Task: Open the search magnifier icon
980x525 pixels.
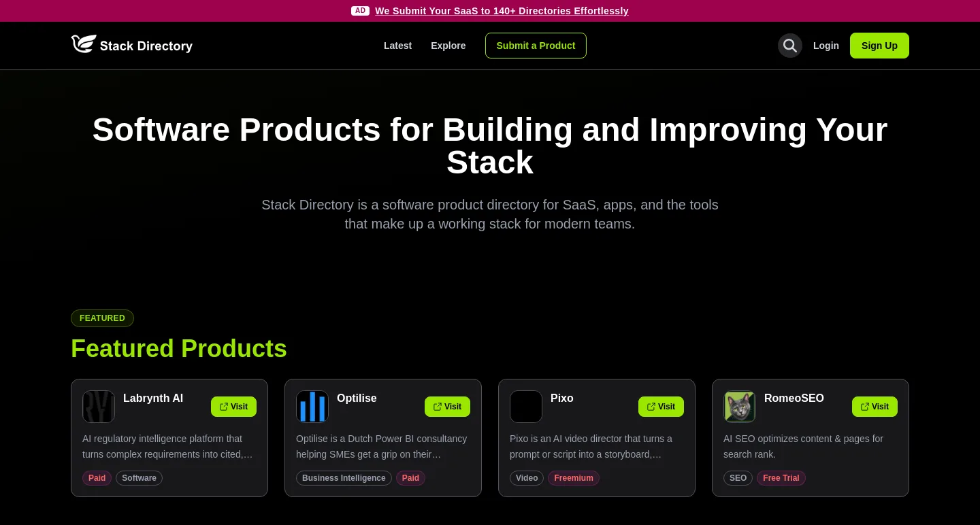Action: [x=790, y=46]
